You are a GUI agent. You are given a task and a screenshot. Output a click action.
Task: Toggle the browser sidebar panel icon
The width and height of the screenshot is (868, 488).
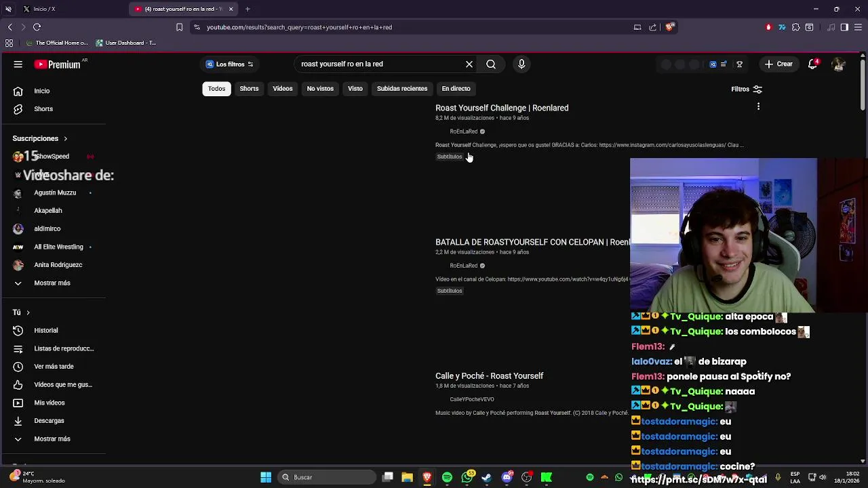click(x=844, y=27)
